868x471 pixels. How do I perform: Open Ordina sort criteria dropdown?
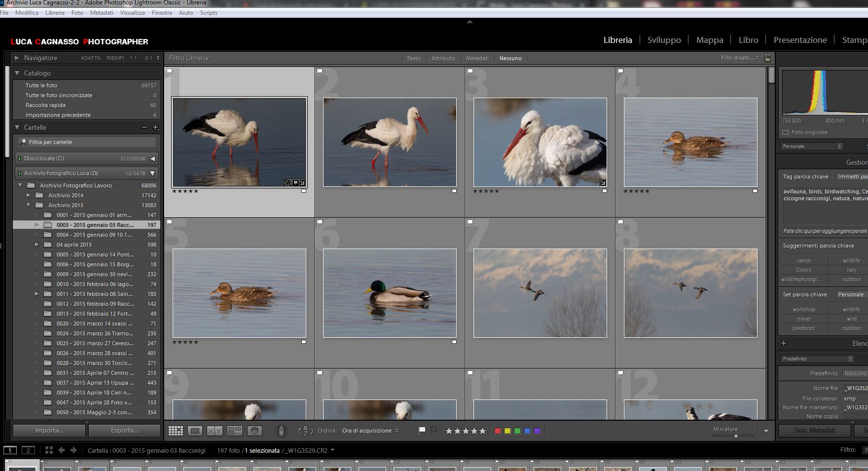tap(370, 431)
